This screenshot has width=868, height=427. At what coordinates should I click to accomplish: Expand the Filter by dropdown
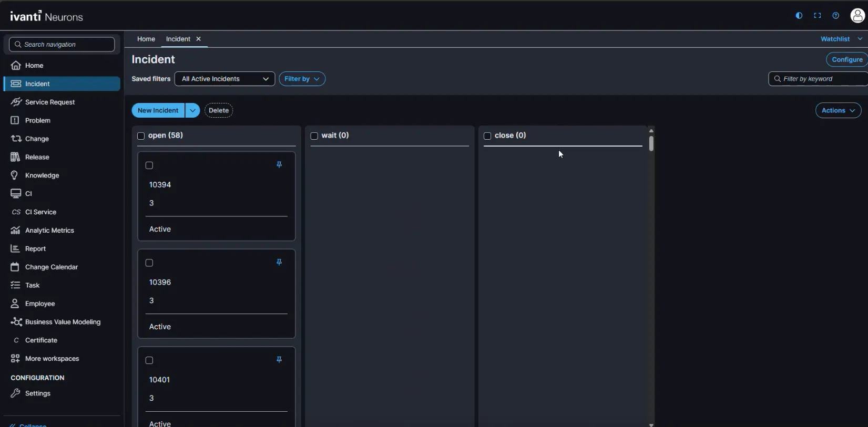pyautogui.click(x=302, y=79)
